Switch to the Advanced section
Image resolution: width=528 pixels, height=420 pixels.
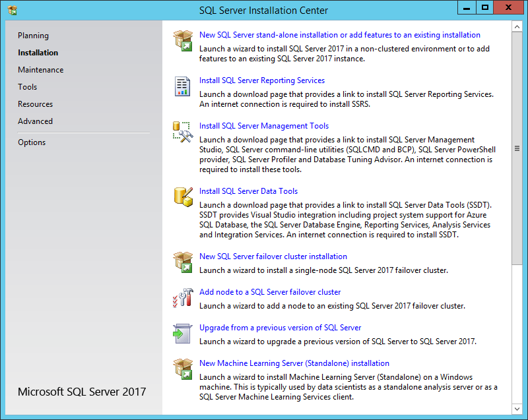coord(36,121)
